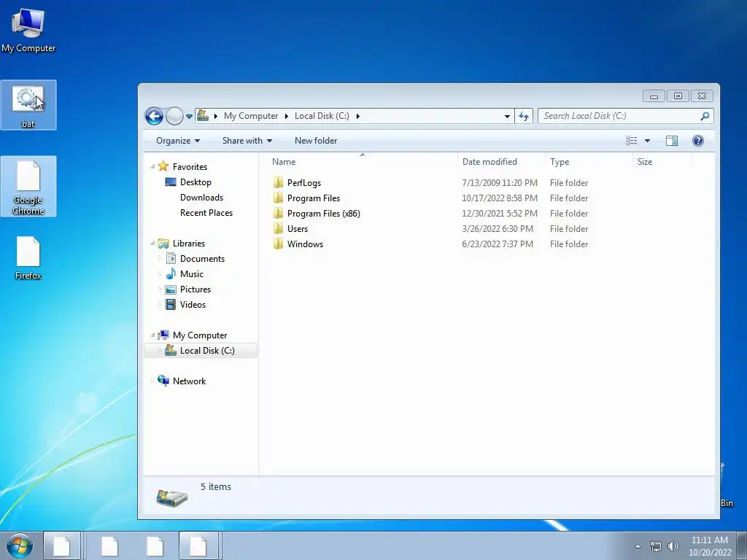Screen dimensions: 747x560
Task: Select the Users folder icon
Action: coord(278,228)
